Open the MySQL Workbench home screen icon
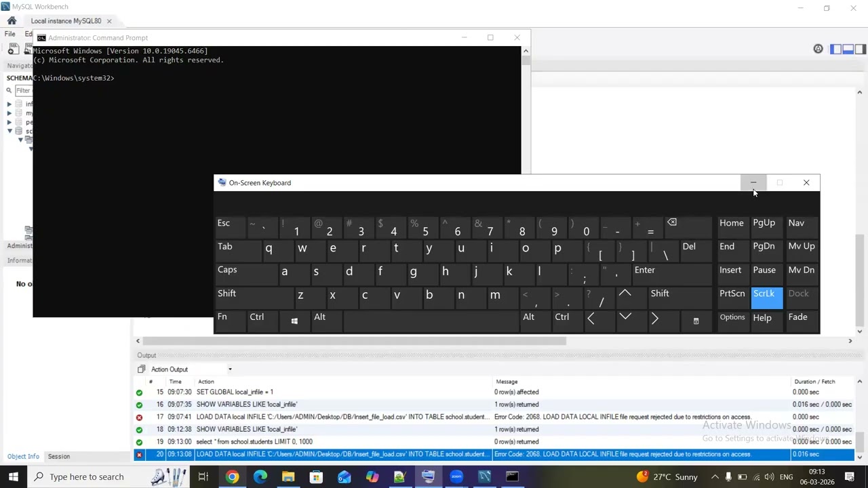 pos(12,21)
